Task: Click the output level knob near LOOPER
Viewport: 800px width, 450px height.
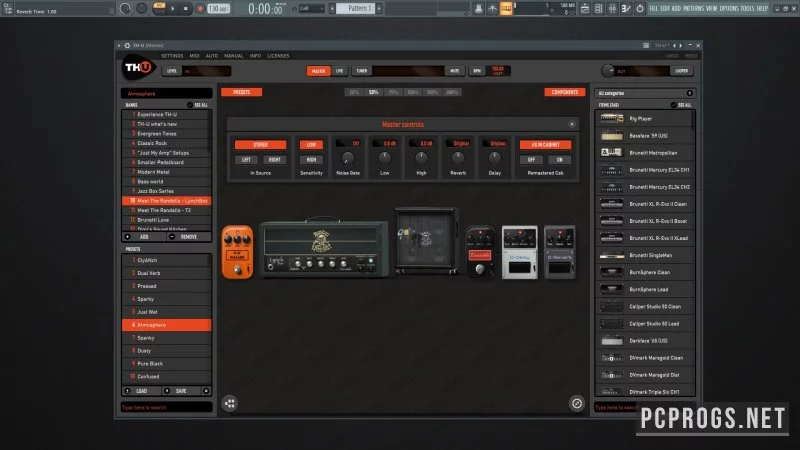Action: coord(607,71)
